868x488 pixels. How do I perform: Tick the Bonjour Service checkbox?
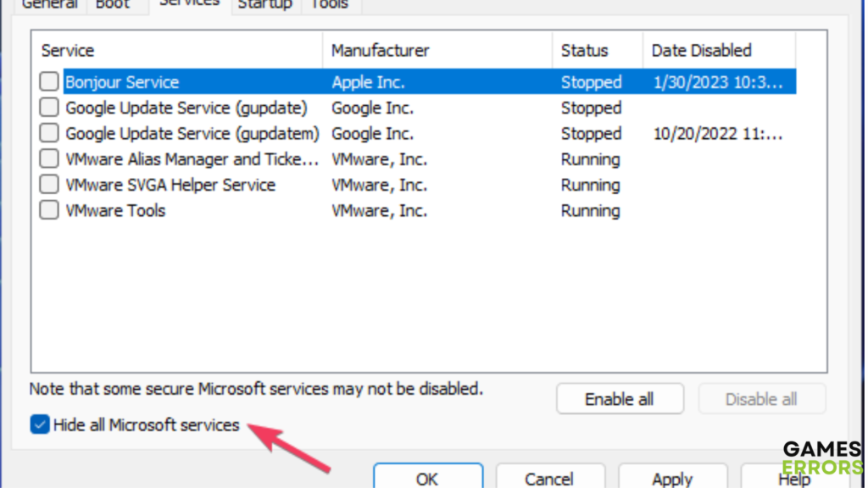[x=50, y=82]
